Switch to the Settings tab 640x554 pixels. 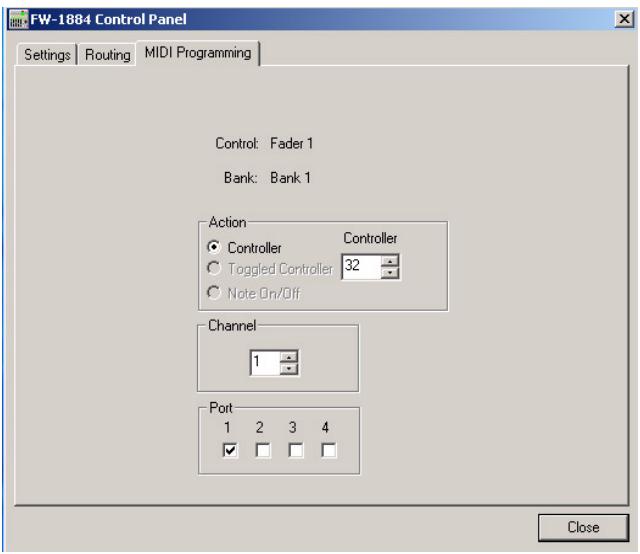(x=47, y=55)
